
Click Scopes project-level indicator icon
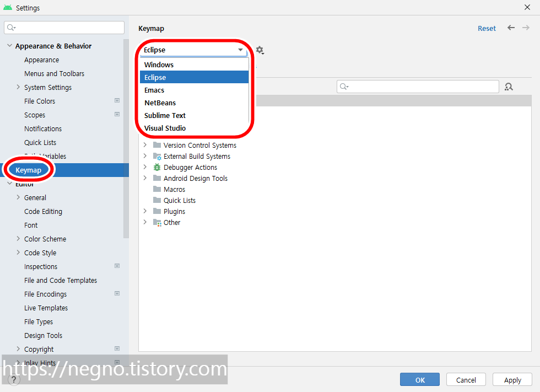coord(117,114)
